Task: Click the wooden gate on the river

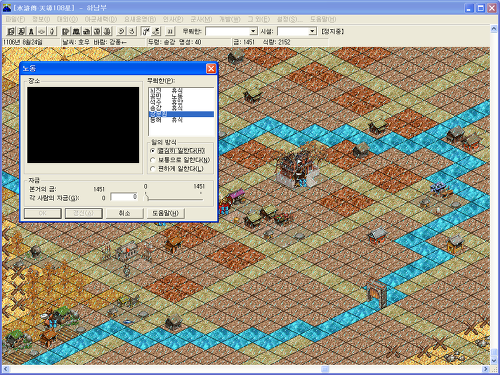Action: pos(377,294)
